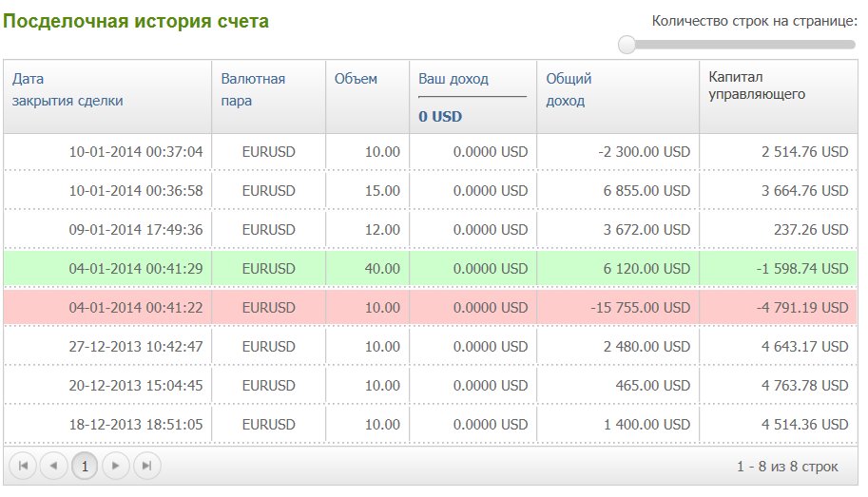Select the 09-01-2014 17:49:36 date cell
This screenshot has width=868, height=497.
tap(136, 230)
